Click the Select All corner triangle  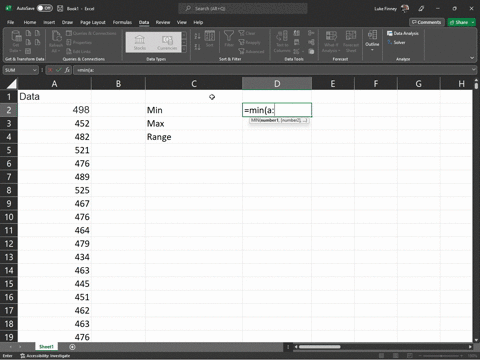click(12, 83)
